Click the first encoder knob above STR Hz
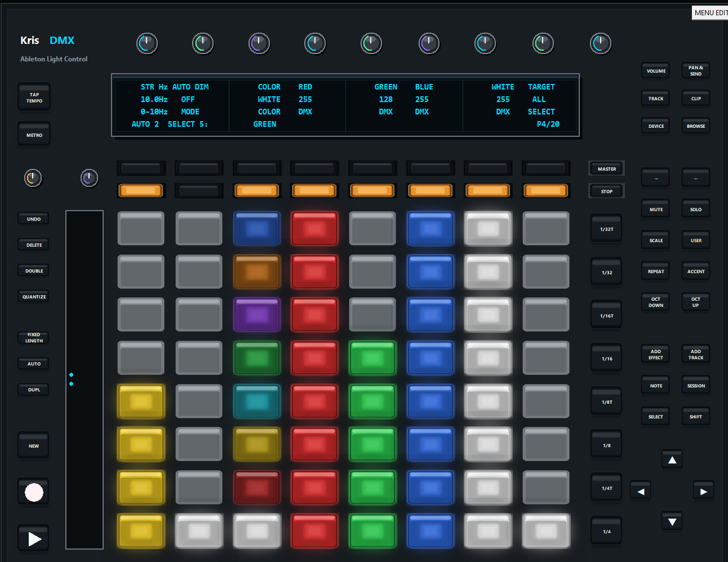 tap(147, 43)
